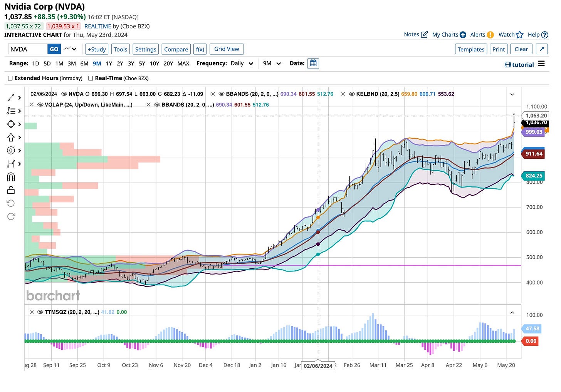Toggle the lock drawings icon

(x=11, y=190)
